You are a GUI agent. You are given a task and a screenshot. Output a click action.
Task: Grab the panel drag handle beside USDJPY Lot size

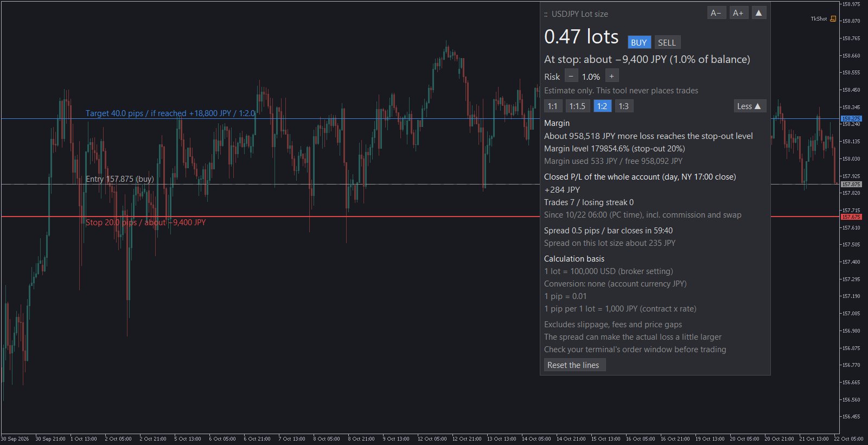(546, 14)
